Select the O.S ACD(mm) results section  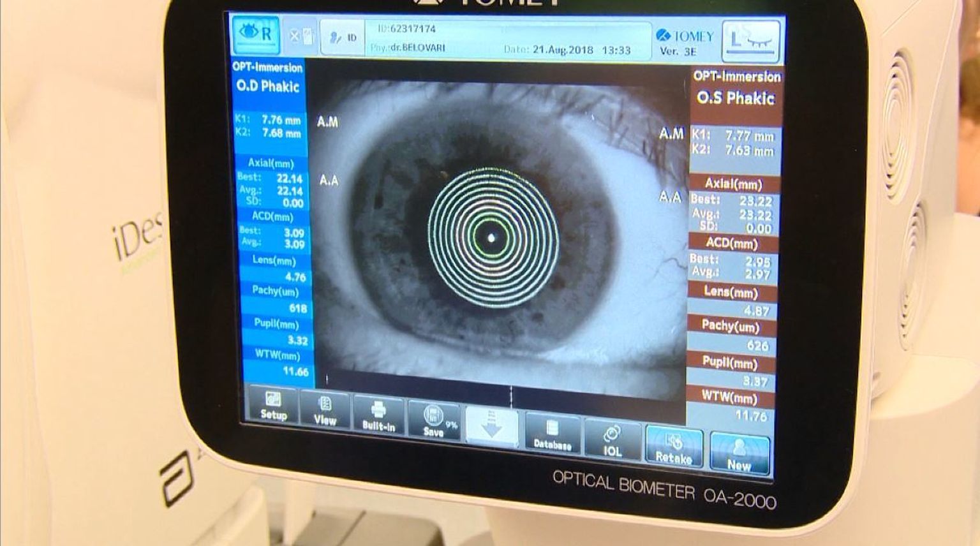point(732,243)
